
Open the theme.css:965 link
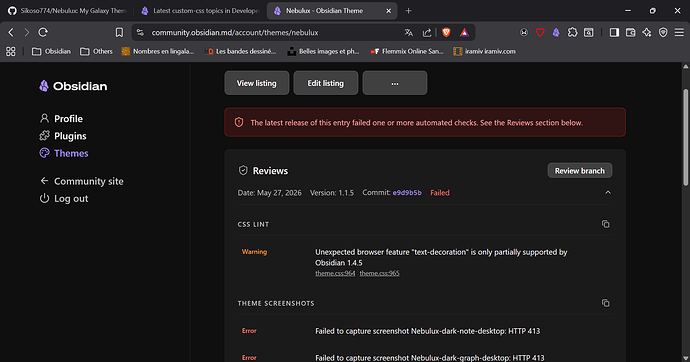pyautogui.click(x=379, y=273)
